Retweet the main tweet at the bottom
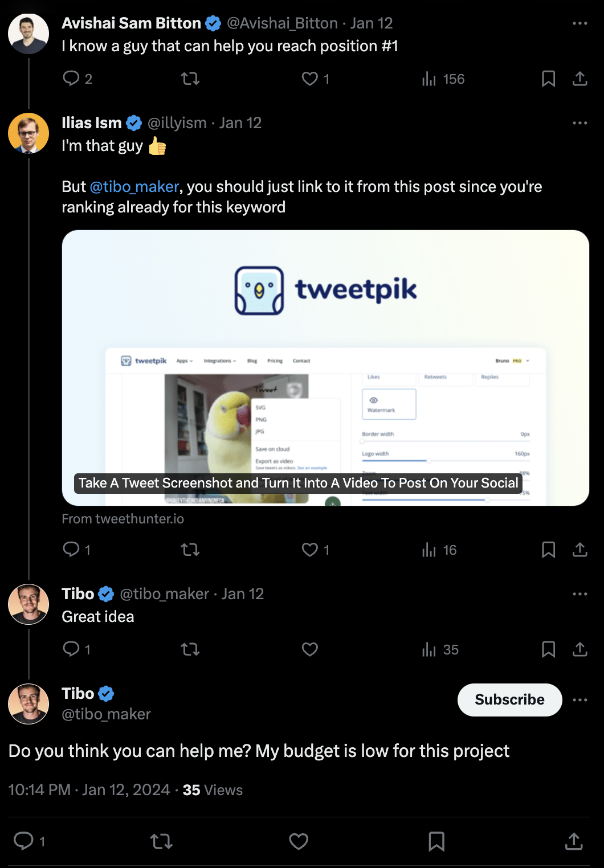Image resolution: width=604 pixels, height=868 pixels. 161,841
